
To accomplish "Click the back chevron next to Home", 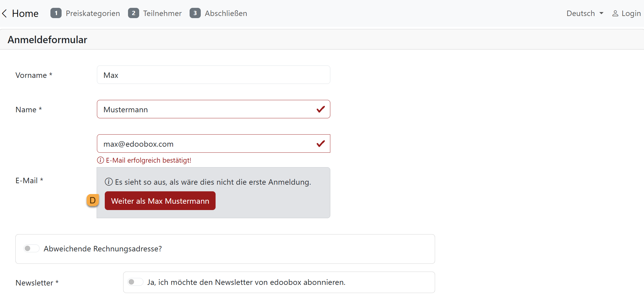I will pos(5,13).
